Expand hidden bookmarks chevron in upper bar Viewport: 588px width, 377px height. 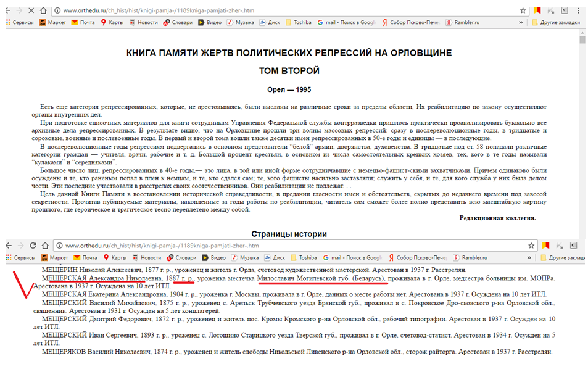click(521, 22)
